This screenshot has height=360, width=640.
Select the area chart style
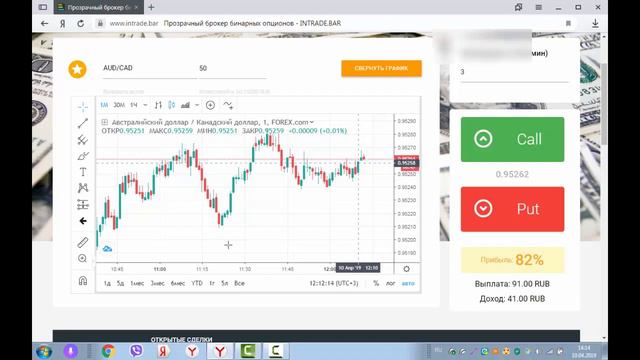click(x=185, y=105)
